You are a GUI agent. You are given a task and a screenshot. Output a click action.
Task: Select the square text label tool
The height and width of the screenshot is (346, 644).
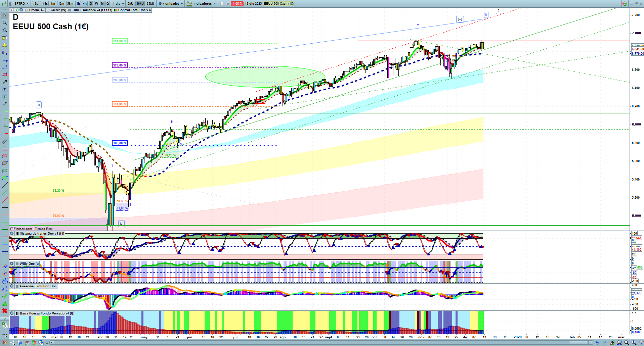(x=5, y=89)
